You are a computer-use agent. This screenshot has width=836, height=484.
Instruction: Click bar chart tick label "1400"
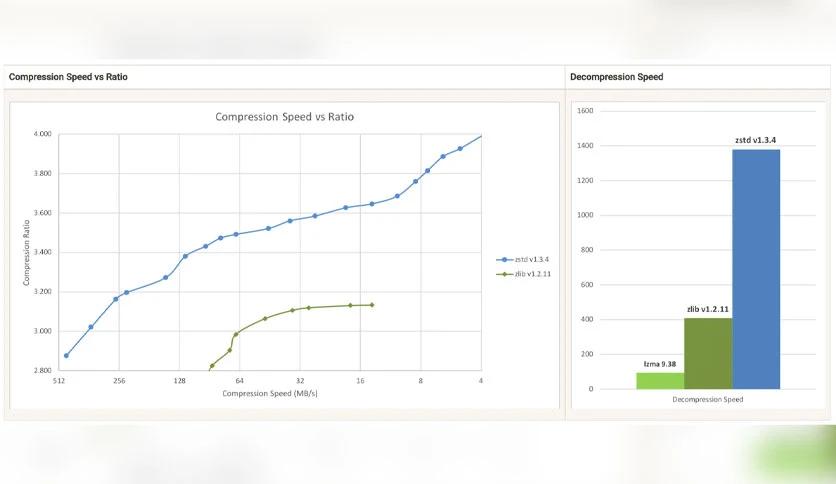(x=585, y=146)
